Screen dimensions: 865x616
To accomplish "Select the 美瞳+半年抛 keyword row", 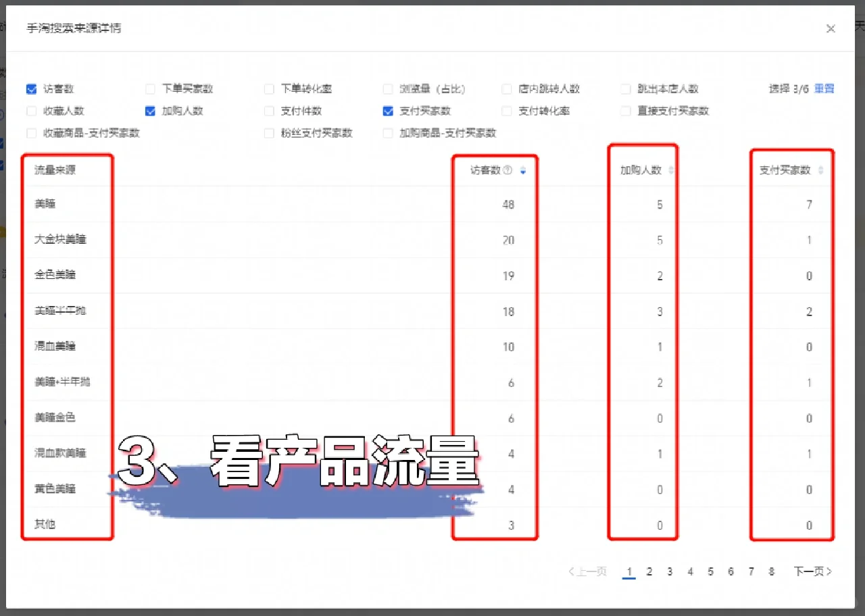I will [x=429, y=382].
